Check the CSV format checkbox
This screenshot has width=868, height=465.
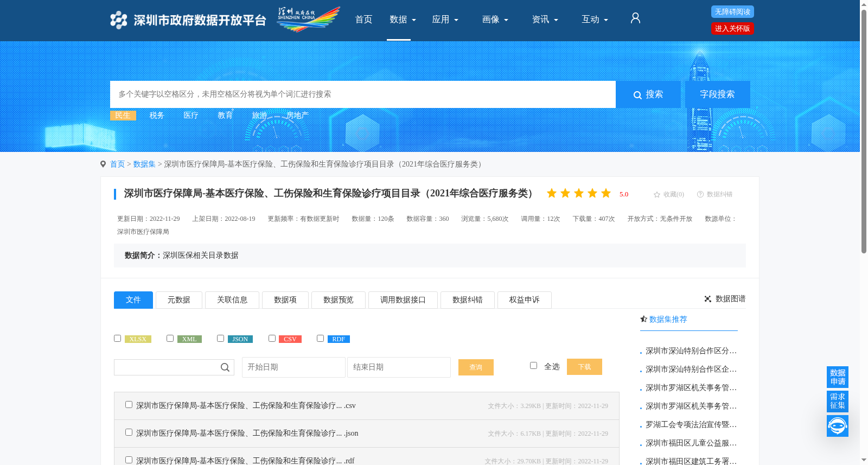(x=272, y=339)
